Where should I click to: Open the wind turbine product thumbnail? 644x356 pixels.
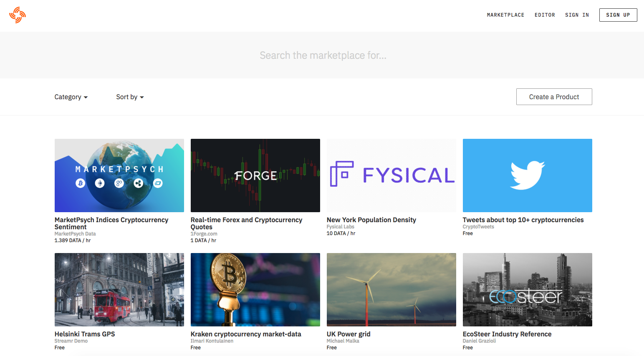pos(391,290)
